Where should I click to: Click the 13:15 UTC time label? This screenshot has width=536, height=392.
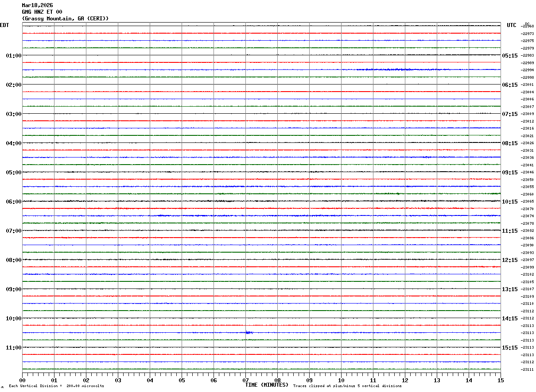point(510,289)
